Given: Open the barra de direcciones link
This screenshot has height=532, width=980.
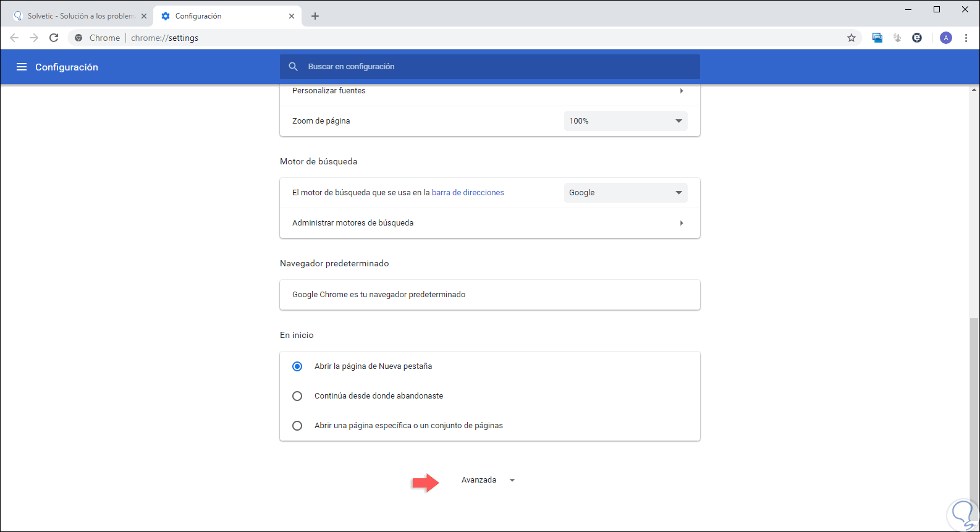Looking at the screenshot, I should [x=468, y=193].
